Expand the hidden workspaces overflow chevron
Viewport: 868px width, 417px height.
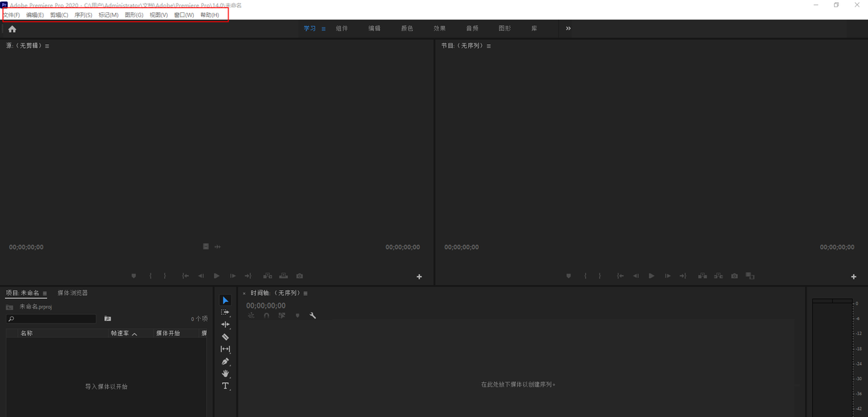[x=568, y=28]
